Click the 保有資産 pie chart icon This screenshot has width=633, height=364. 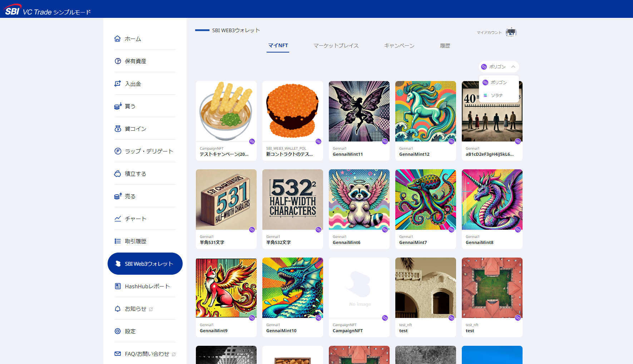pyautogui.click(x=118, y=61)
